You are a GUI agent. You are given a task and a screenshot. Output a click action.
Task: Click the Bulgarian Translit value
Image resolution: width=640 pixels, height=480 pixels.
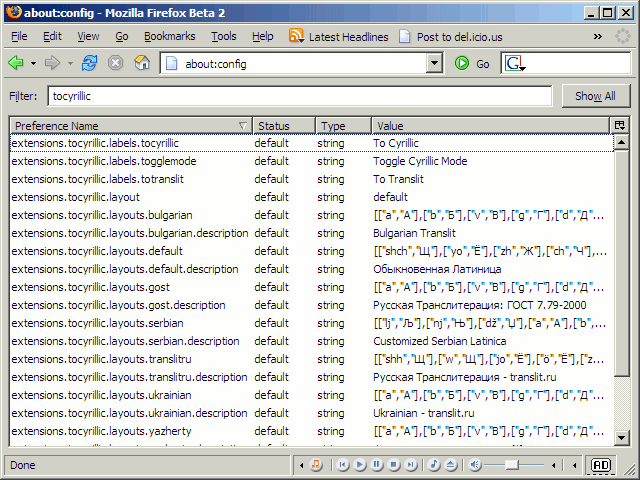pyautogui.click(x=414, y=233)
